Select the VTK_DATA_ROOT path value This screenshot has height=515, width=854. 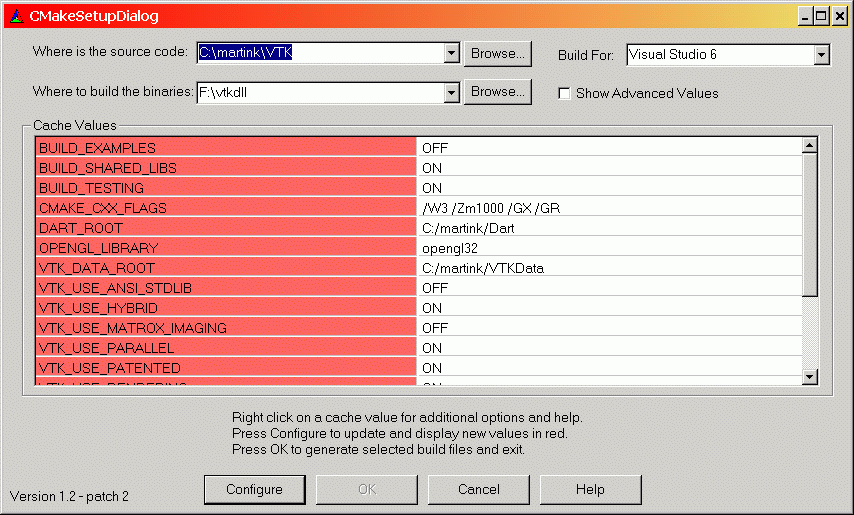609,268
